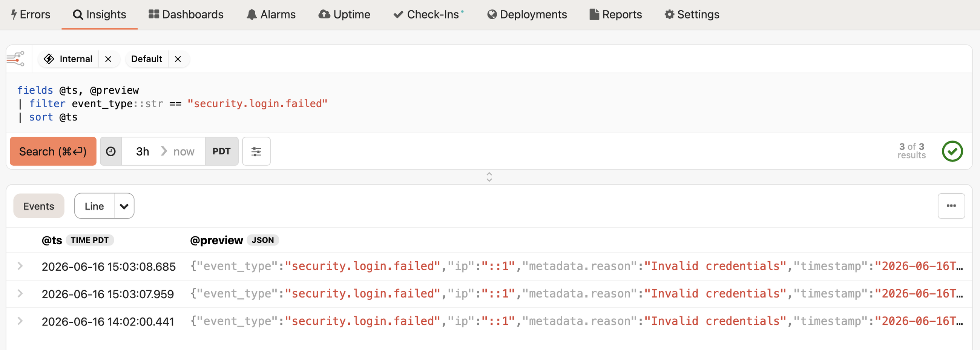The image size is (980, 350).
Task: Open the three-dot results menu
Action: [x=951, y=206]
